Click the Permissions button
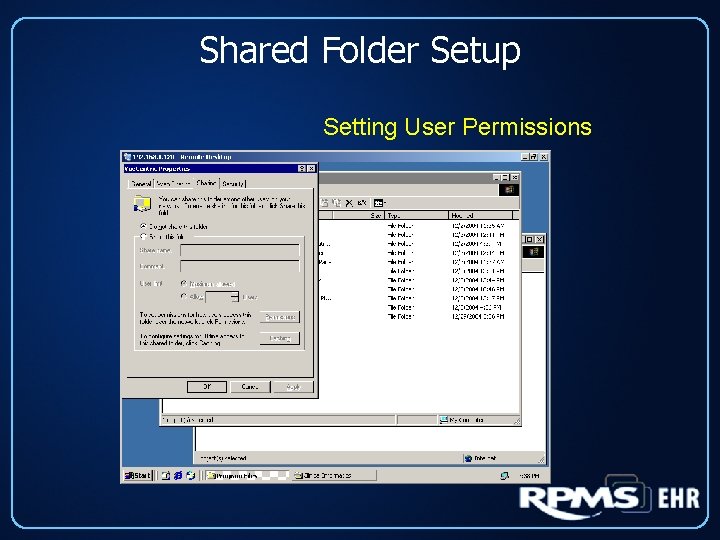The width and height of the screenshot is (720, 540). (x=280, y=317)
